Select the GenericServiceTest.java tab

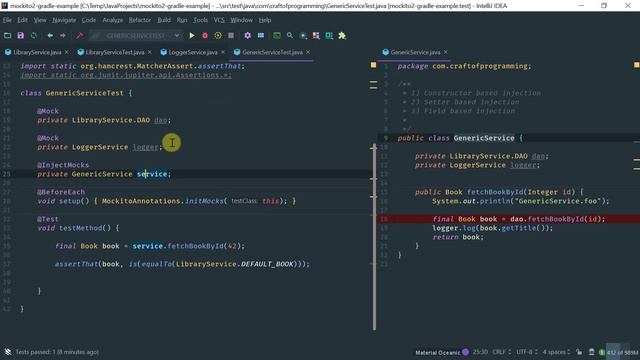pyautogui.click(x=272, y=52)
